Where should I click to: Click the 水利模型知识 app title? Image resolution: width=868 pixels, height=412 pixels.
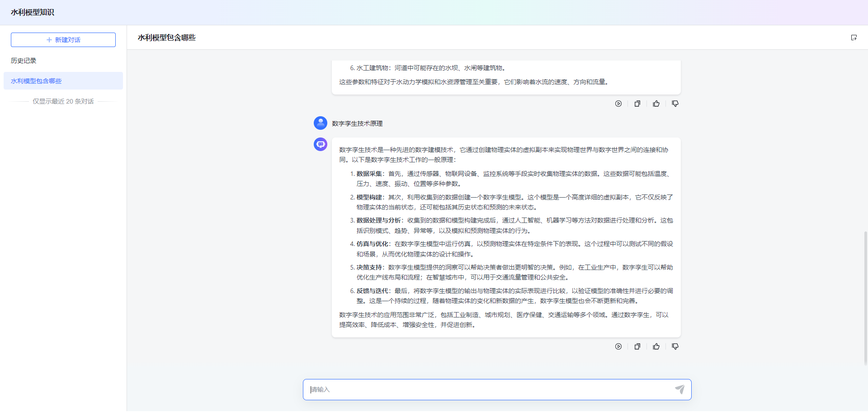33,12
